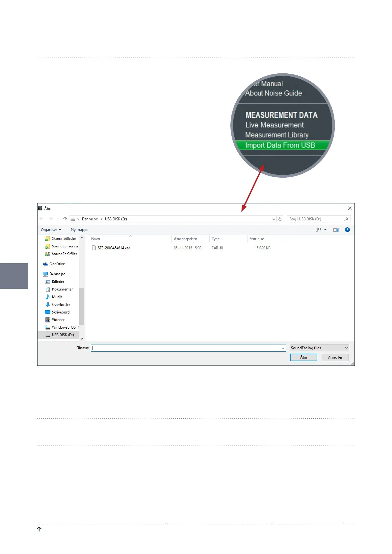Change view layout icon
392x554 pixels.
click(x=319, y=230)
